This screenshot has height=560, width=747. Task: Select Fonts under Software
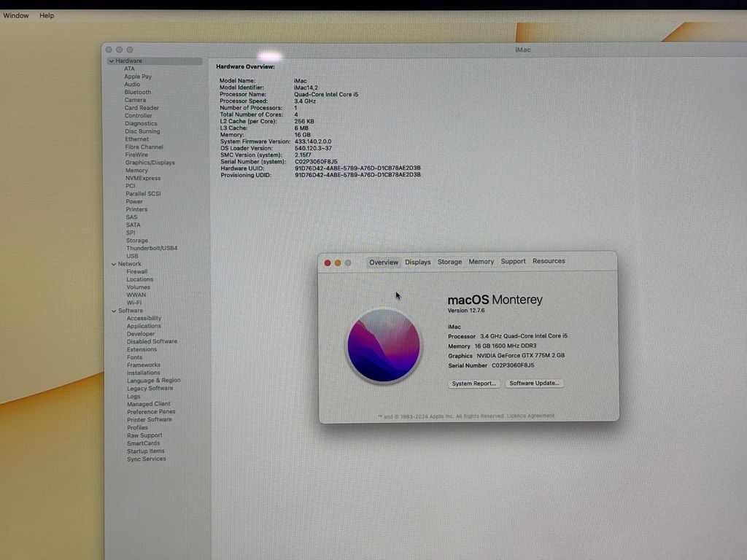(134, 357)
